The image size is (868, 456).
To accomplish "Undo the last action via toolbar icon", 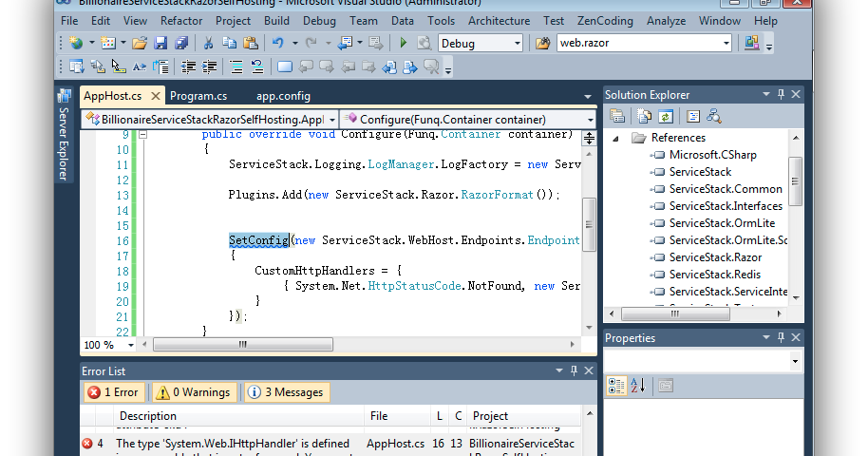I will (278, 43).
